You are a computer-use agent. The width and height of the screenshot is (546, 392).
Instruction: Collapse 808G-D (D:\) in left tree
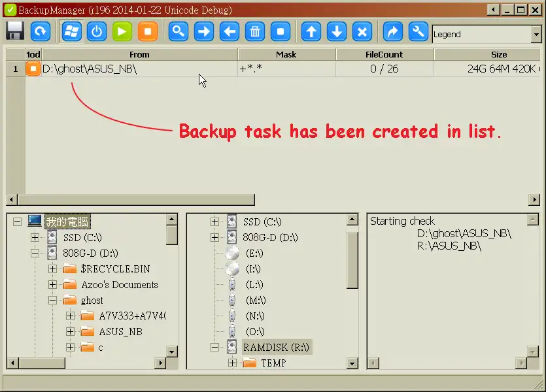pyautogui.click(x=35, y=253)
